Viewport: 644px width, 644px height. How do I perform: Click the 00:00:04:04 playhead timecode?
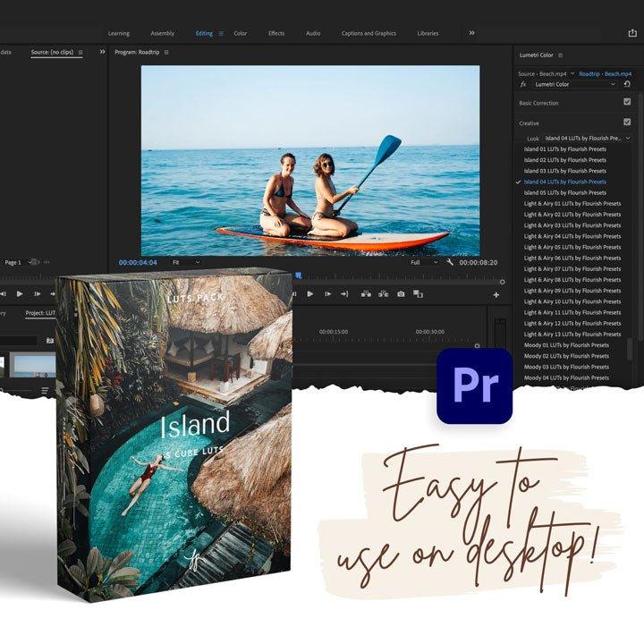(x=138, y=263)
